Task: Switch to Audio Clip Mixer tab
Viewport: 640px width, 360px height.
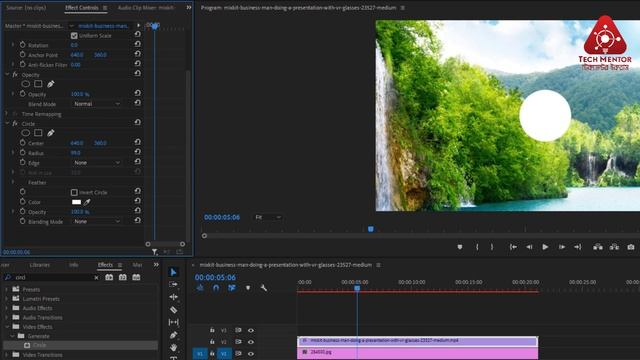Action: [x=146, y=8]
